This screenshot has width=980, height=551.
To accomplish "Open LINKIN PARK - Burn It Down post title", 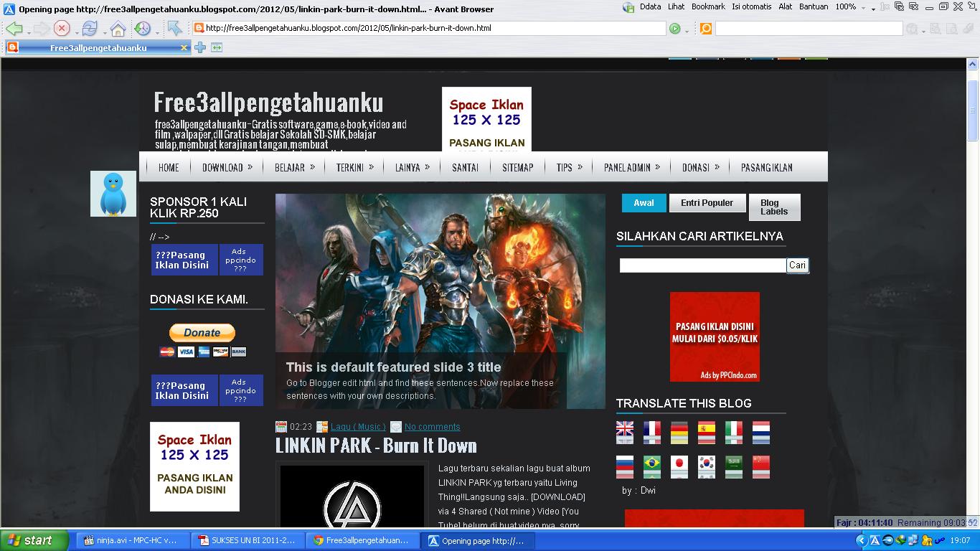I will click(x=376, y=446).
